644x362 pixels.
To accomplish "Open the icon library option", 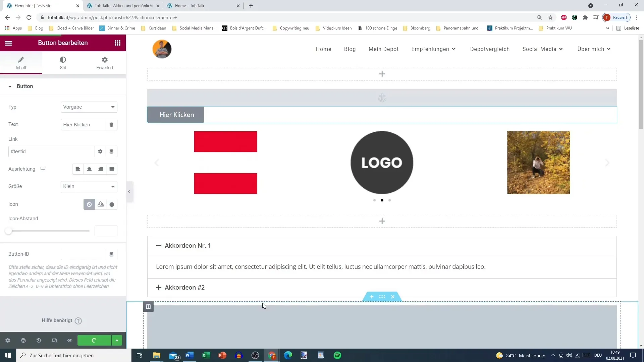I will pyautogui.click(x=112, y=204).
